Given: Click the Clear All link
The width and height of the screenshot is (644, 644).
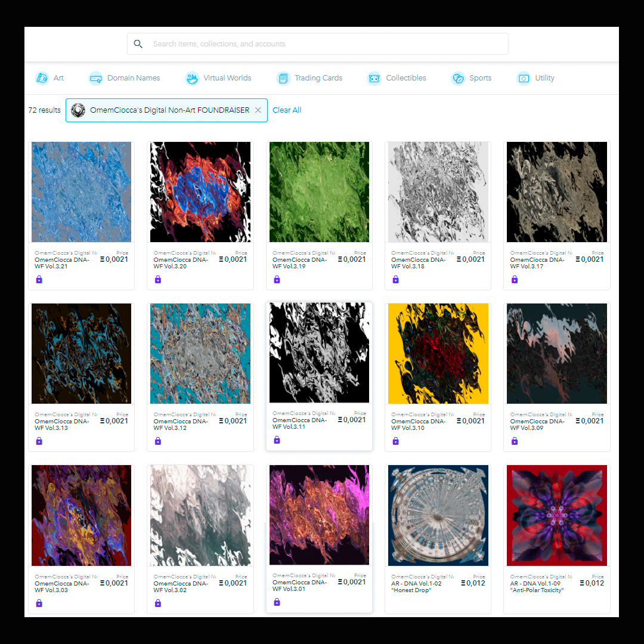Looking at the screenshot, I should pos(287,110).
